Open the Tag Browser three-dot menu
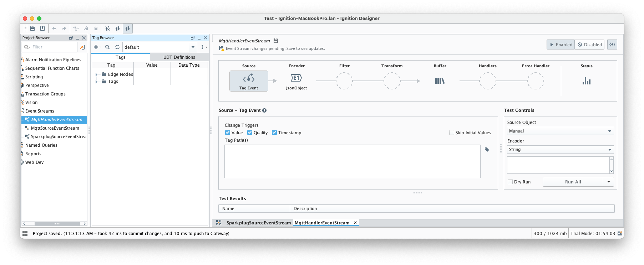The image size is (644, 265). [x=204, y=47]
